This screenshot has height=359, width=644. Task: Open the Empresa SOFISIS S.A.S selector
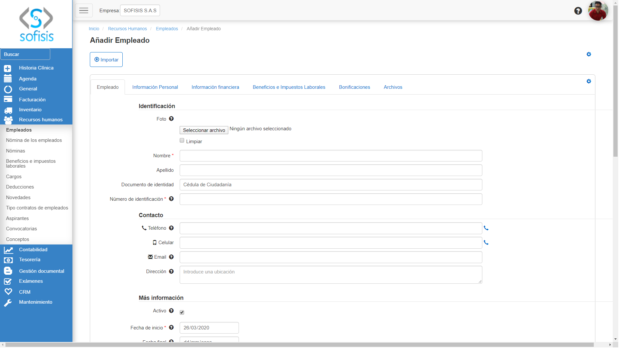(140, 11)
